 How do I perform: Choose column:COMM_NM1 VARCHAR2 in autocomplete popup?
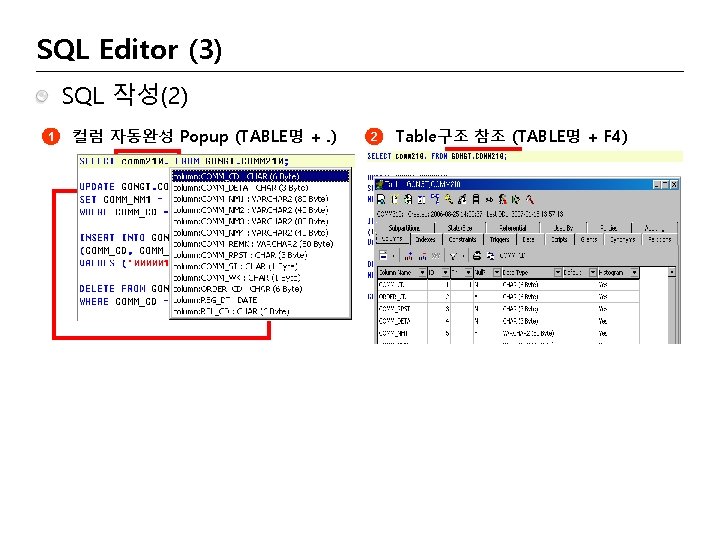coord(260,199)
